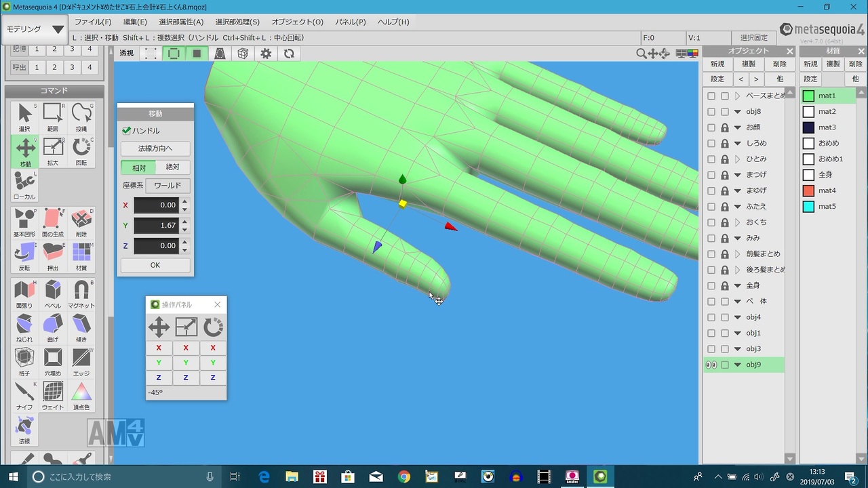Select the mat5 cyan material swatch
This screenshot has height=488, width=868.
(x=808, y=206)
